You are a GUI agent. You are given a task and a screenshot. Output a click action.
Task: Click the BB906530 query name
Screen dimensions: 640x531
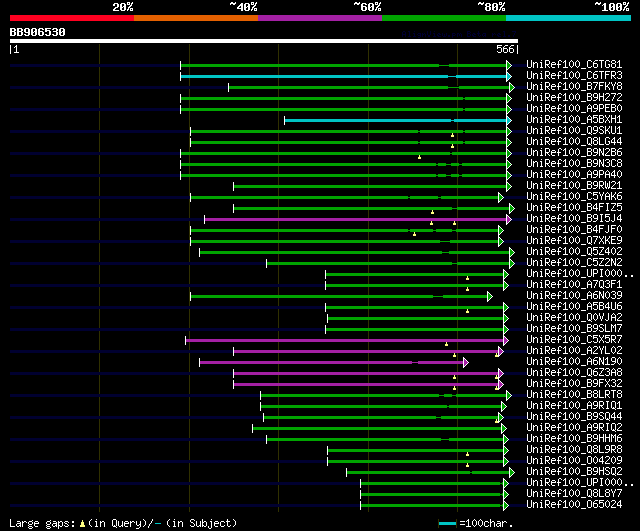(37, 33)
